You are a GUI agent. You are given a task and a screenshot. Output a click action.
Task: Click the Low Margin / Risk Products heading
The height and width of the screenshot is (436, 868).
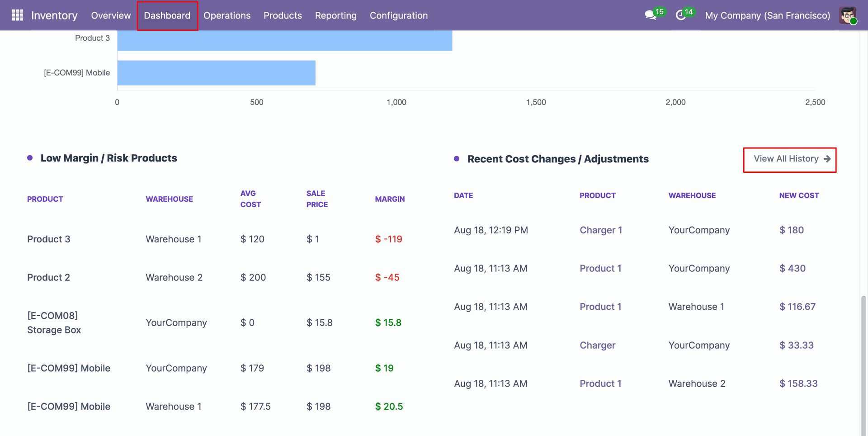108,158
